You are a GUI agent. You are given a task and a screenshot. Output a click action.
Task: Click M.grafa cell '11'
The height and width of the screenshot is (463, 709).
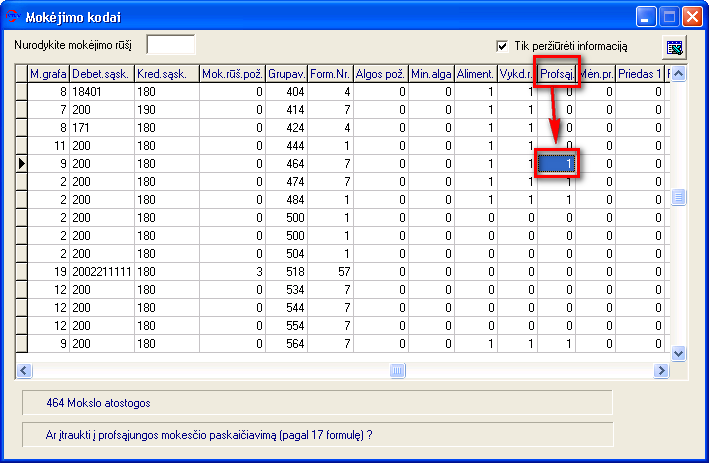(48, 146)
